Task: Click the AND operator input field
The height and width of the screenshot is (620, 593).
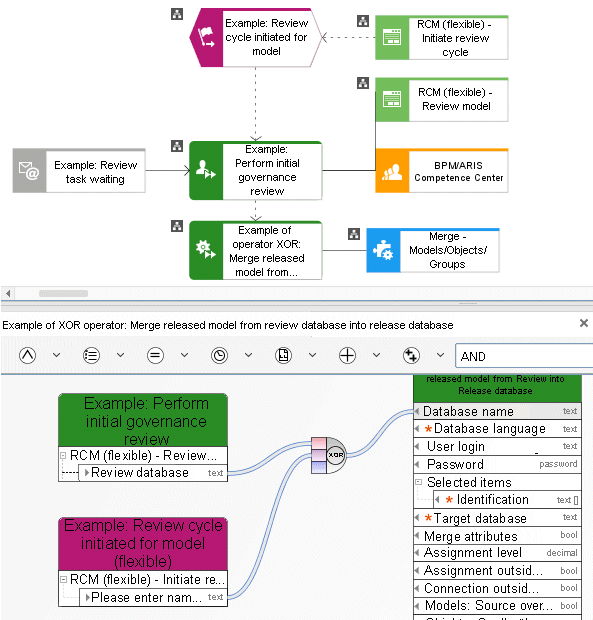Action: (524, 356)
